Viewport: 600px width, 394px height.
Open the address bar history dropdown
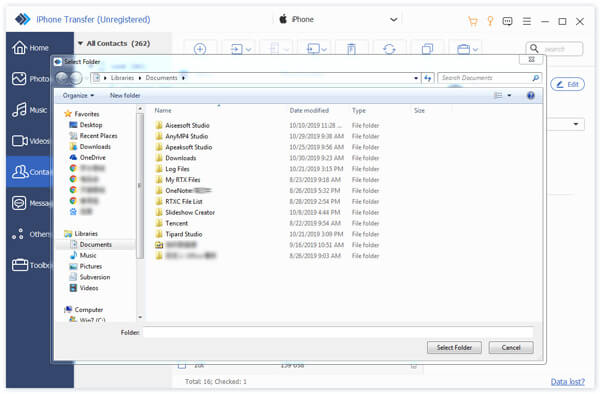tap(416, 78)
